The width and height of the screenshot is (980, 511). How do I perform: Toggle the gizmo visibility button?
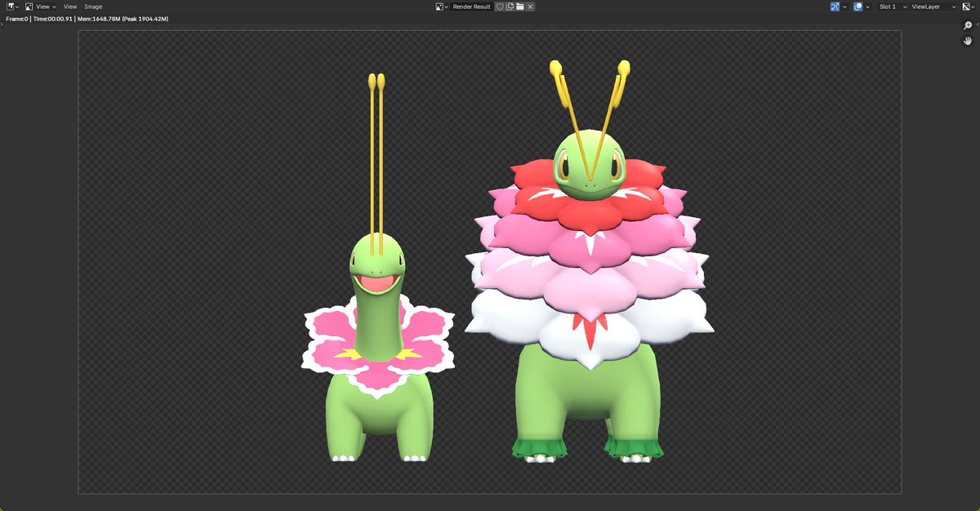coord(835,7)
